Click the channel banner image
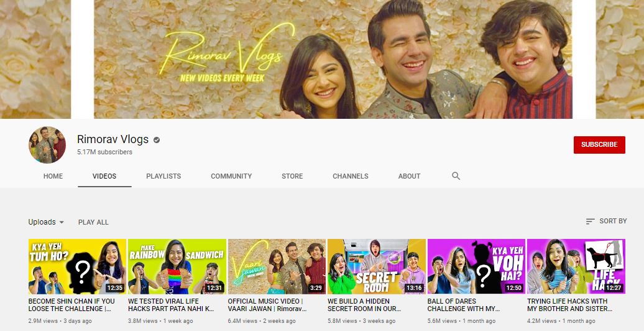The width and height of the screenshot is (644, 331). point(322,59)
